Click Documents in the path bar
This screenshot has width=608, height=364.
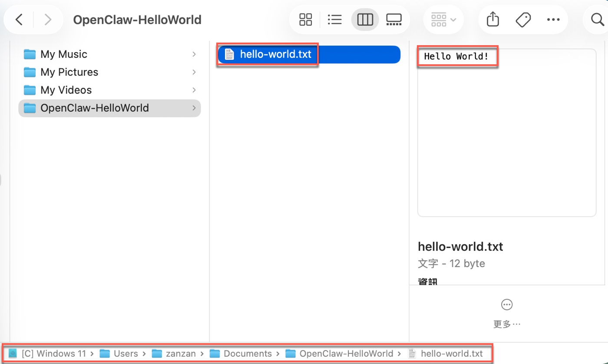tap(248, 354)
